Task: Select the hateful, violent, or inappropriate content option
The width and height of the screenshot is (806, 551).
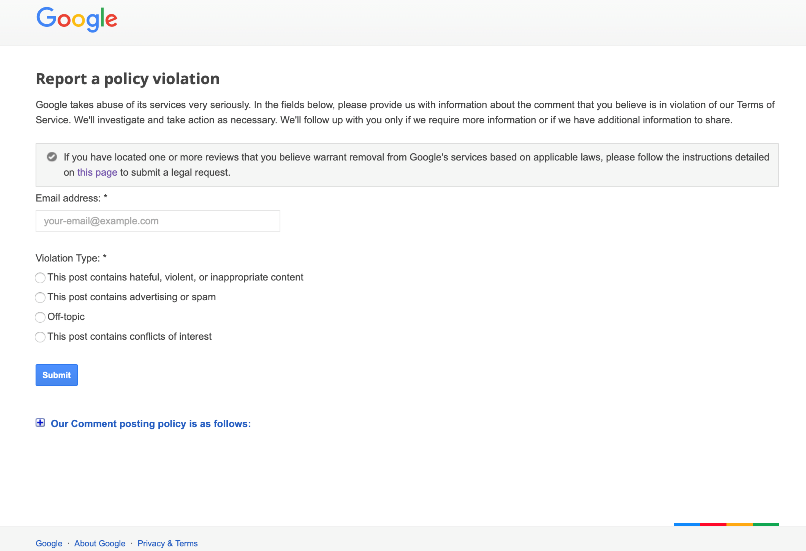Action: pos(40,278)
